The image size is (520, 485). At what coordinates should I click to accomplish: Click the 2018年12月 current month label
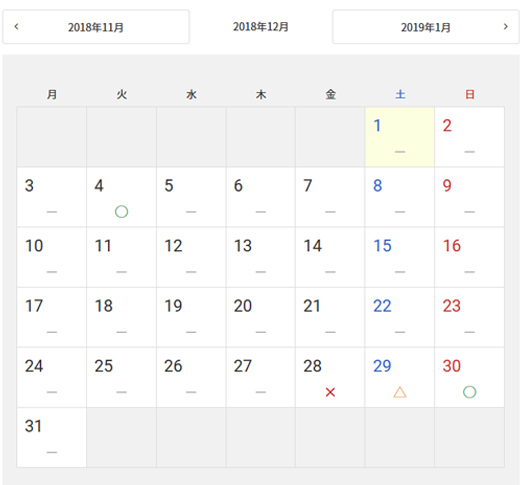[x=260, y=27]
